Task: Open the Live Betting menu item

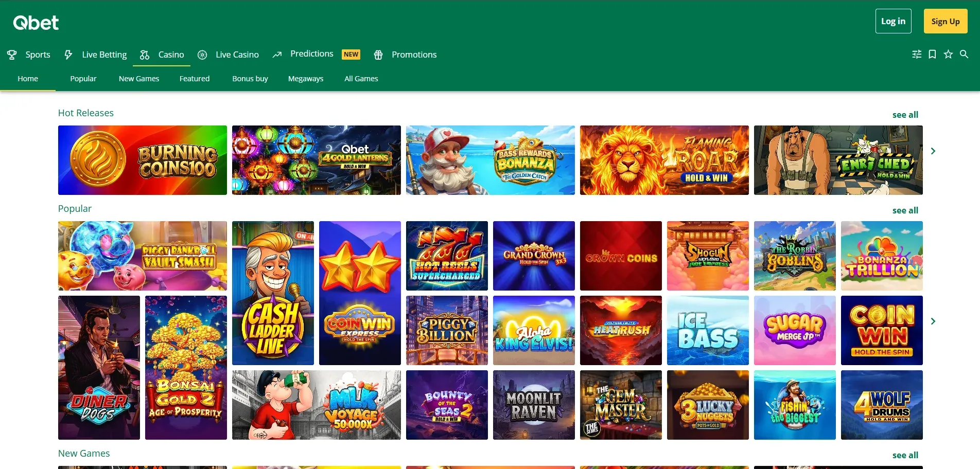Action: click(104, 55)
